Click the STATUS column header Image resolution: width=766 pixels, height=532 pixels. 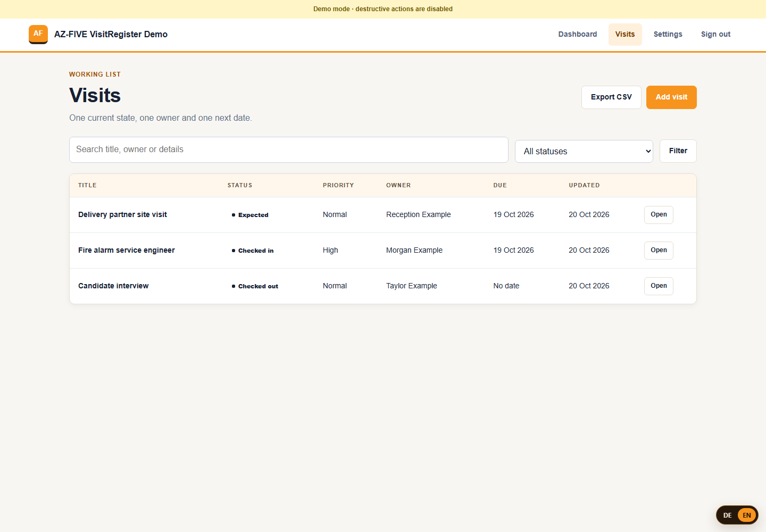point(240,186)
